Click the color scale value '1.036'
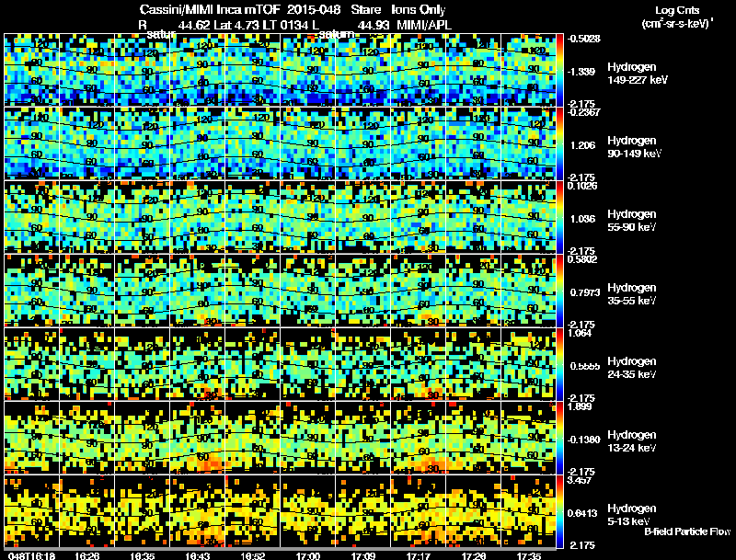Screen dimensions: 736x560 tap(582, 219)
